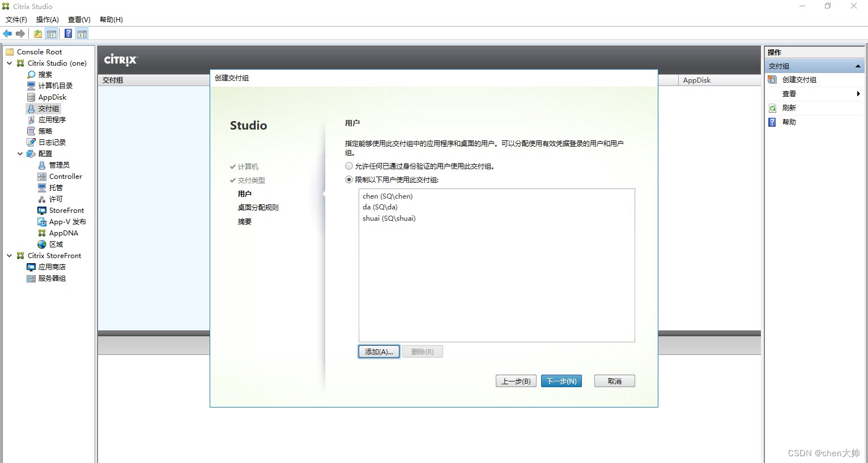
Task: Select the 许可 icon in tree
Action: (42, 199)
